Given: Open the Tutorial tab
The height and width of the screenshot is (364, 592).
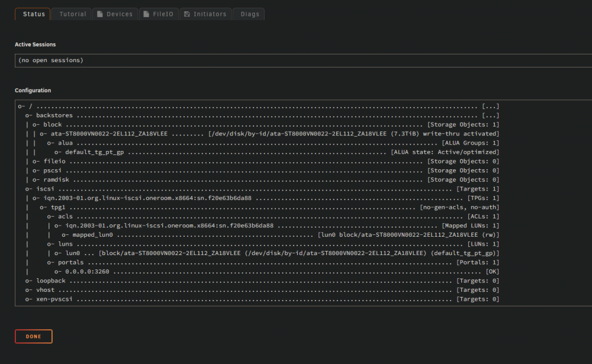Looking at the screenshot, I should coord(72,14).
